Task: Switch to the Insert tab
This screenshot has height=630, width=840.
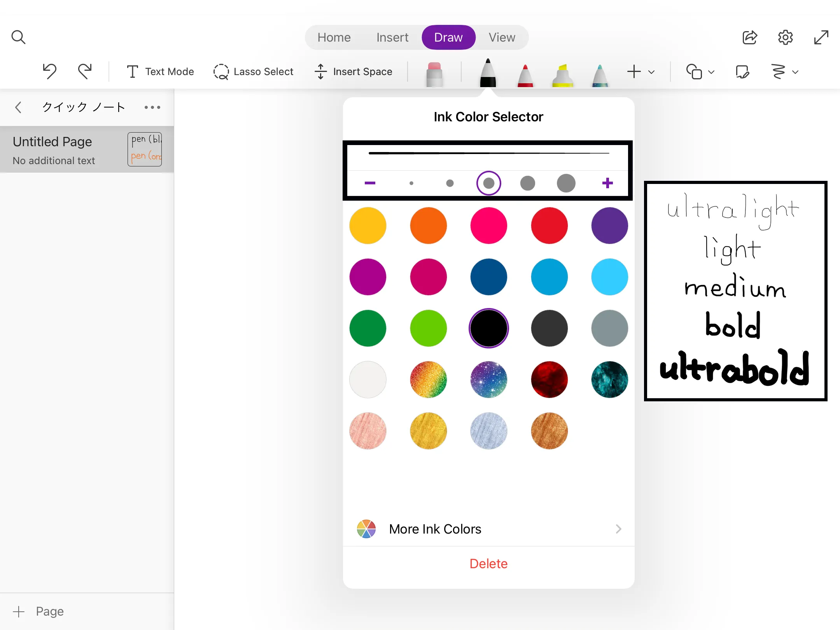Action: coord(392,37)
